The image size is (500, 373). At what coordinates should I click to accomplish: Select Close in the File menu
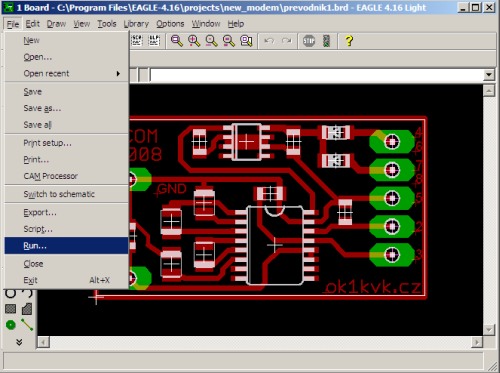tap(66, 264)
